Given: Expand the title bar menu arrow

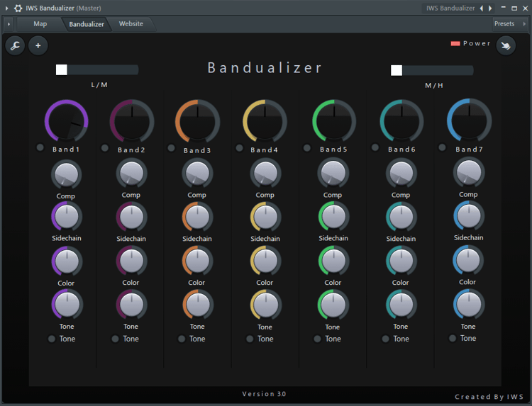Looking at the screenshot, I should pyautogui.click(x=6, y=8).
